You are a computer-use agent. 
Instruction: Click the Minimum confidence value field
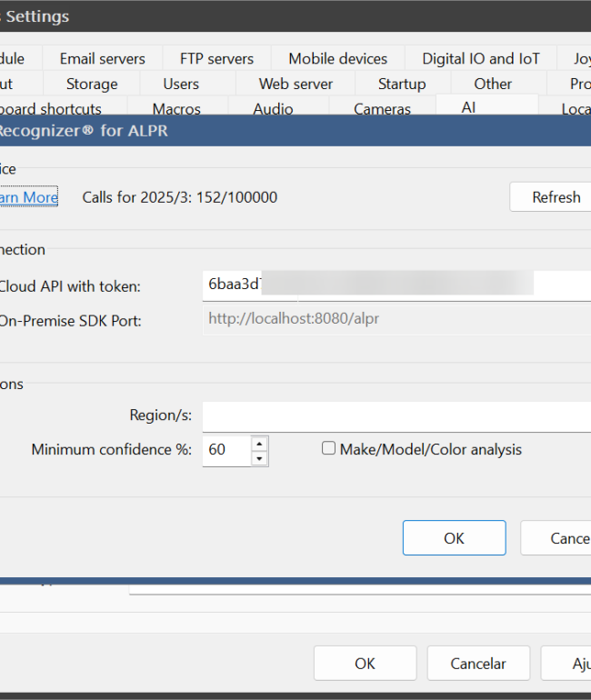[x=226, y=451]
